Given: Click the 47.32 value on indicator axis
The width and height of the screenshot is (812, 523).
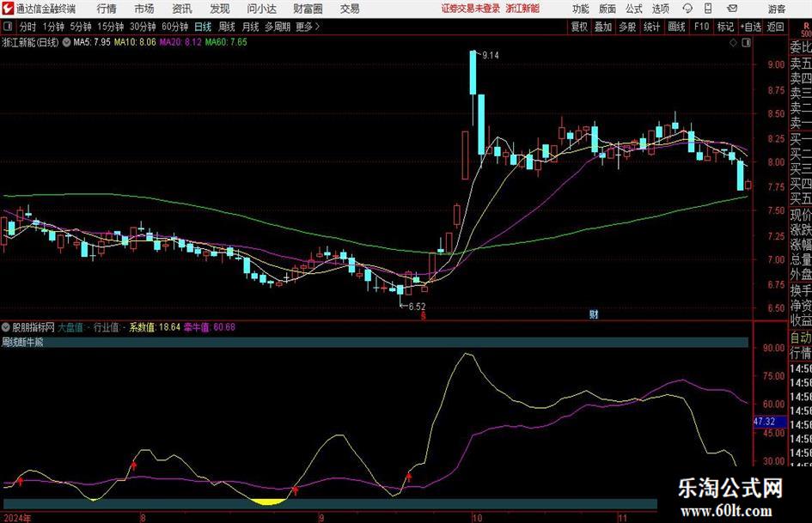Looking at the screenshot, I should click(x=765, y=422).
